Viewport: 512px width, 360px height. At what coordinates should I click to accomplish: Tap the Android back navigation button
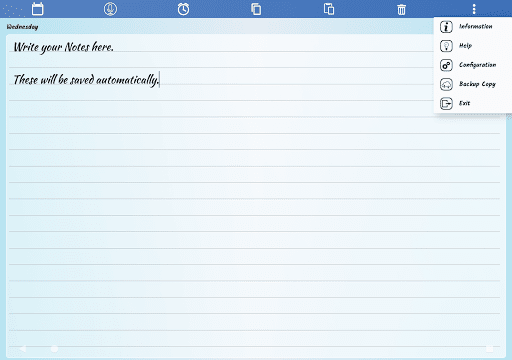click(x=22, y=349)
